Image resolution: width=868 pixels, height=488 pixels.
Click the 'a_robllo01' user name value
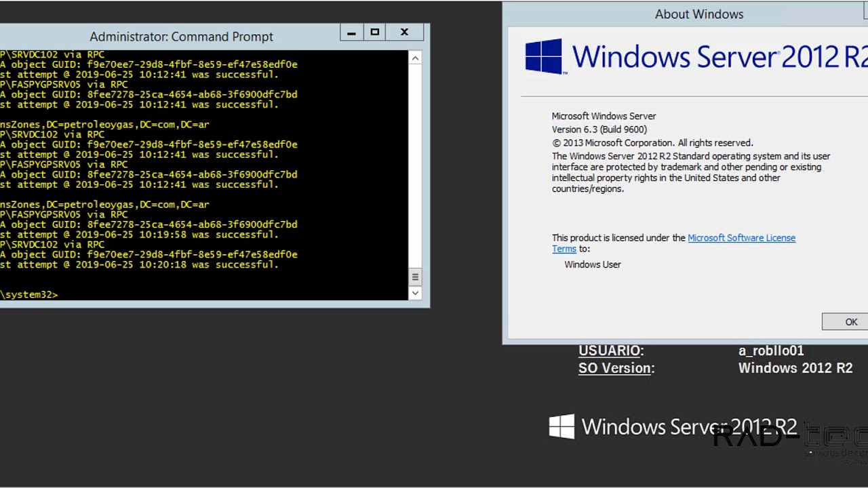click(x=771, y=350)
